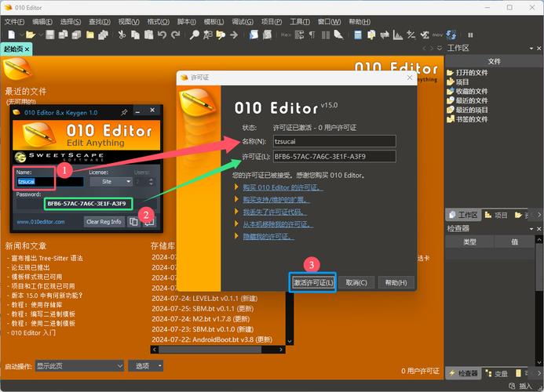Click the Hex mode toolbar icon

[x=286, y=34]
